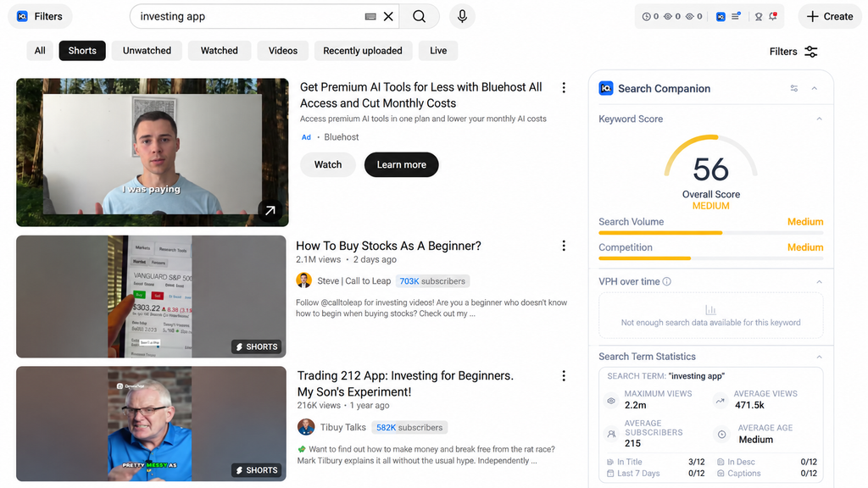Collapse the Search Companion panel
This screenshot has height=488, width=868.
click(x=815, y=88)
